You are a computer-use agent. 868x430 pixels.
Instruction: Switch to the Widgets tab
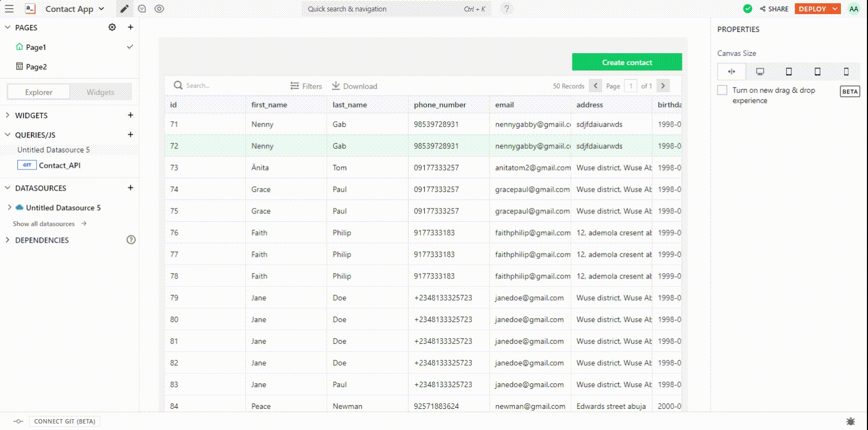(x=100, y=92)
